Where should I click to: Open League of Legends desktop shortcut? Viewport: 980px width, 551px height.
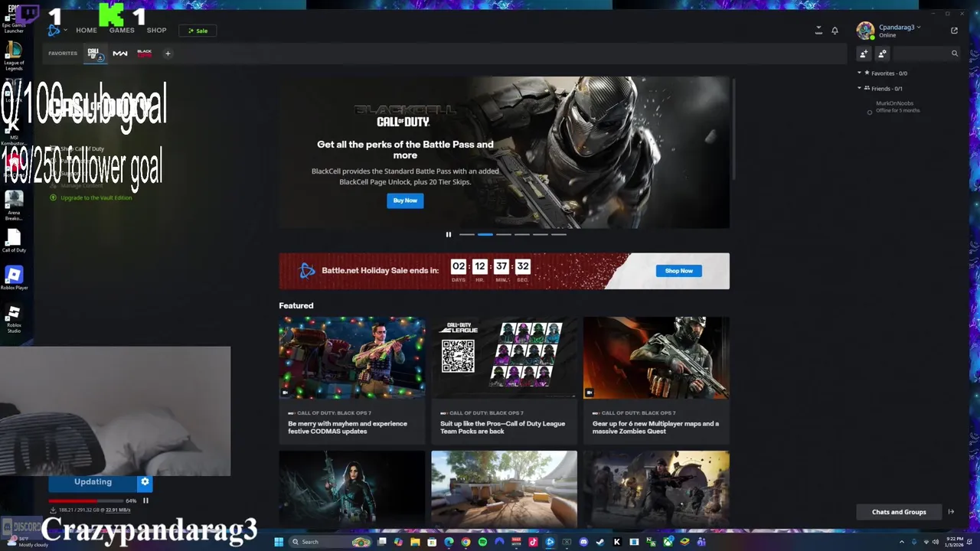[14, 57]
